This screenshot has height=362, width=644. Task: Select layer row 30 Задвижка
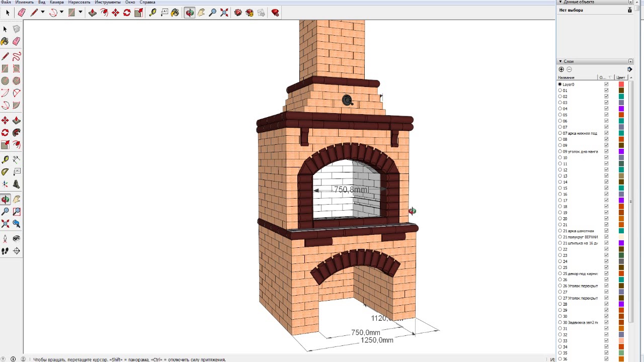(x=581, y=322)
